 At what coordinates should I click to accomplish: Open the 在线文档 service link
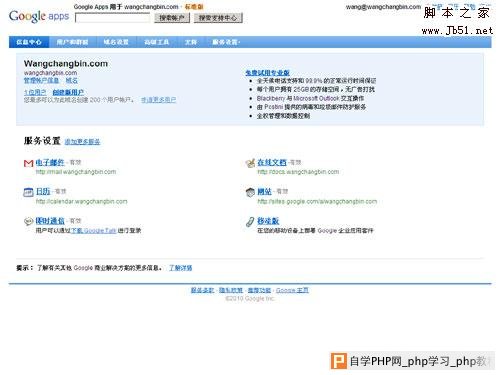[x=272, y=162]
